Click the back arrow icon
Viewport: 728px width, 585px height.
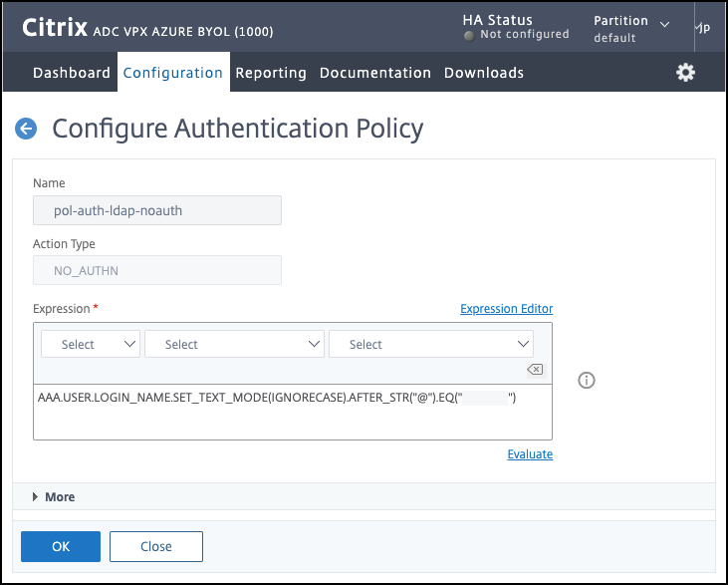(x=26, y=129)
